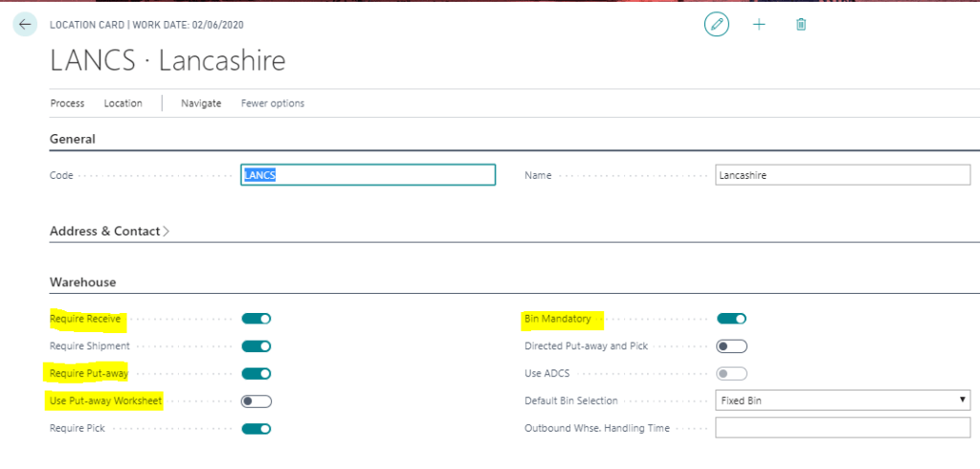Open the Location menu
The height and width of the screenshot is (469, 980).
(122, 103)
